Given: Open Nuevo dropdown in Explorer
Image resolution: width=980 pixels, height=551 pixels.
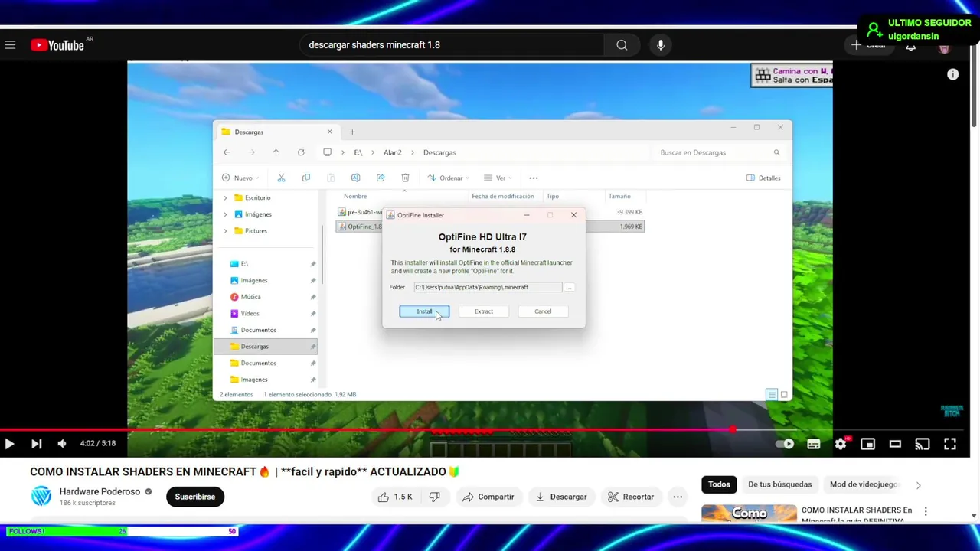Looking at the screenshot, I should point(240,178).
